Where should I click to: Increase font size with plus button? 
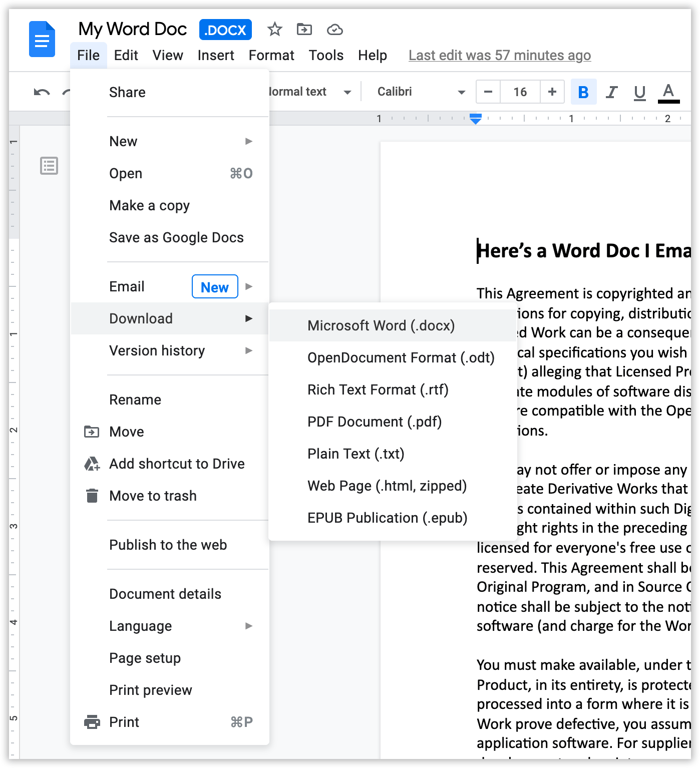coord(552,92)
